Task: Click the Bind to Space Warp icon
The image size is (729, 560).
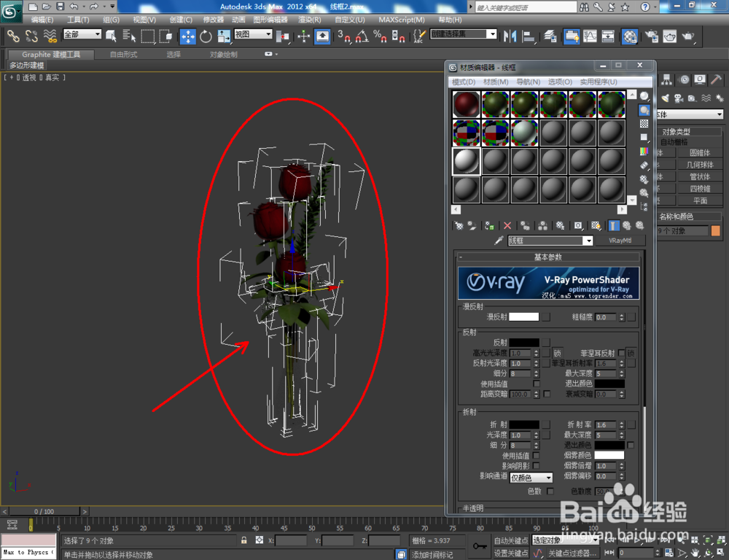Action: (50, 35)
